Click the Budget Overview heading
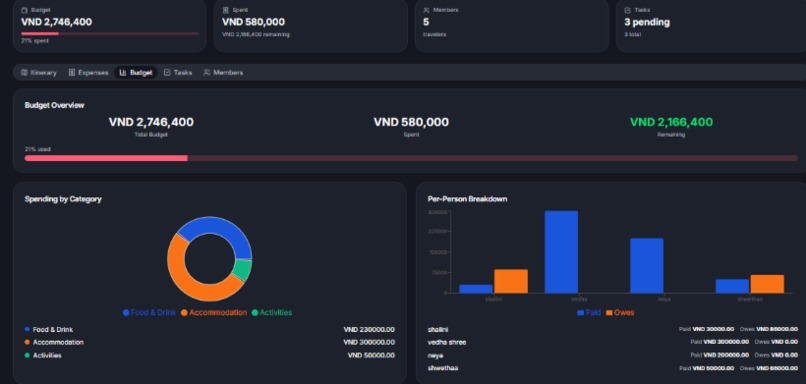806x384 pixels. tap(54, 105)
